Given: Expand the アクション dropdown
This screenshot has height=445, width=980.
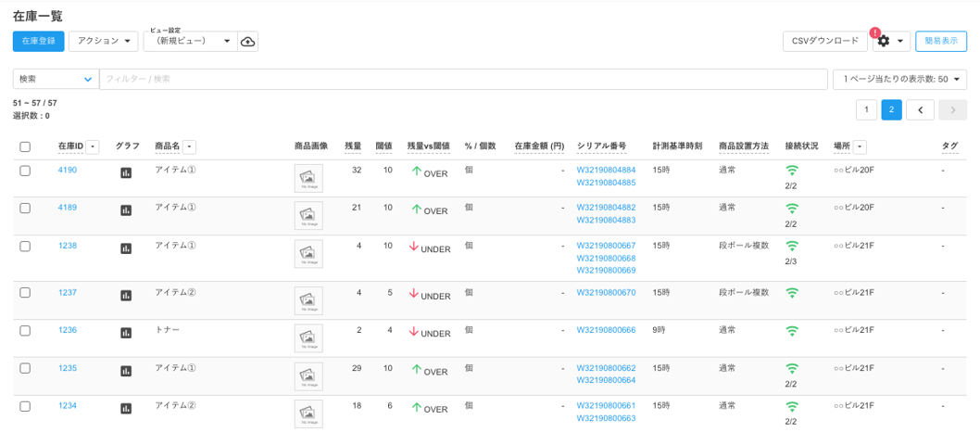Looking at the screenshot, I should (103, 42).
